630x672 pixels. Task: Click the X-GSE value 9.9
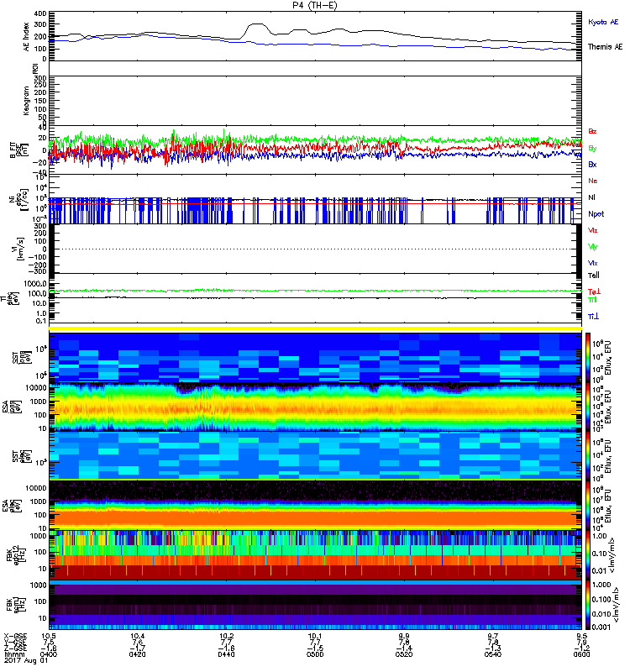(x=404, y=636)
